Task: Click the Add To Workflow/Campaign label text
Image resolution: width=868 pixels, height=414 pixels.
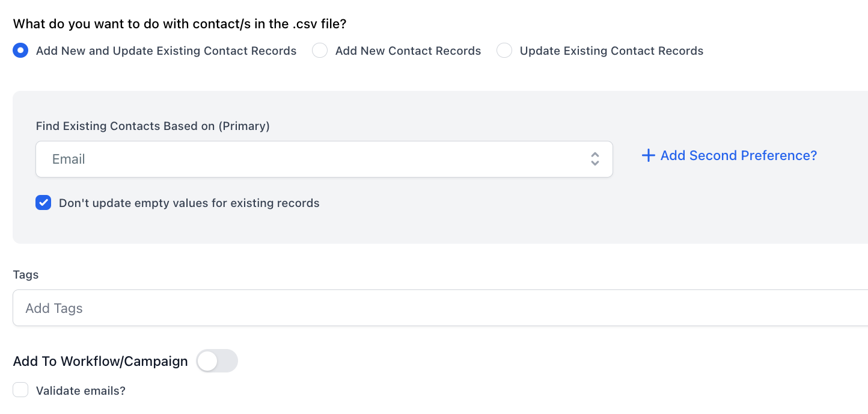Action: pyautogui.click(x=100, y=361)
